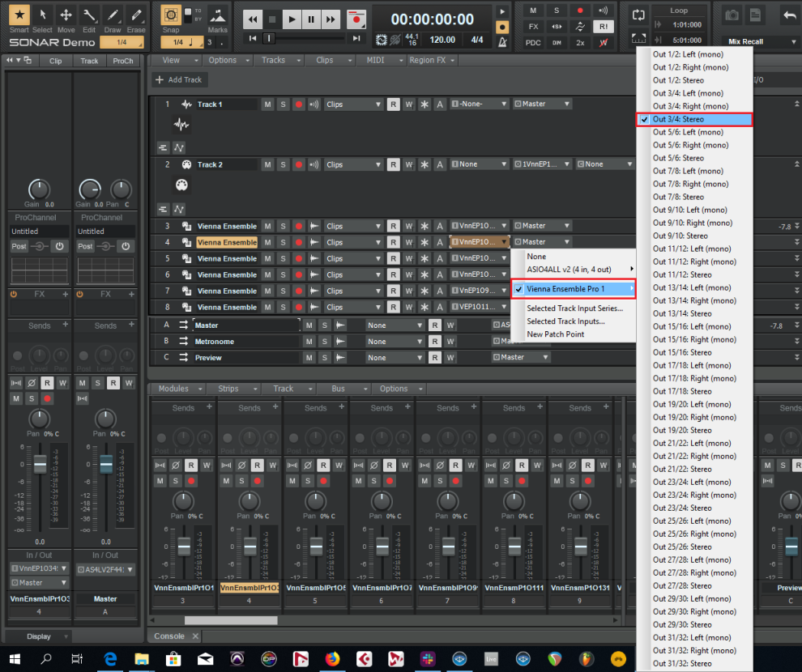Click the freeze asterisk on Track 4
This screenshot has width=802, height=672.
click(x=424, y=242)
